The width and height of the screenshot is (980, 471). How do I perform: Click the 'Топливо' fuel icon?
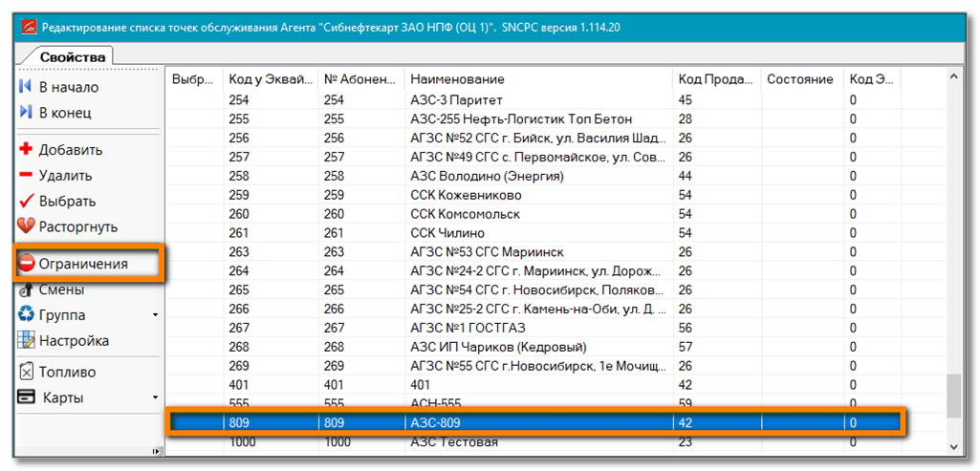point(26,372)
